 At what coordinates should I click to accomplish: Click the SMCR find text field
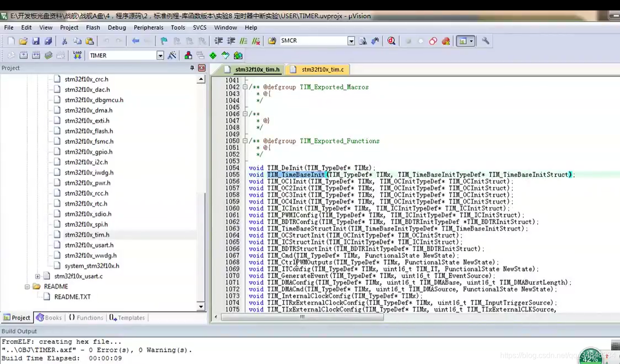coord(313,41)
